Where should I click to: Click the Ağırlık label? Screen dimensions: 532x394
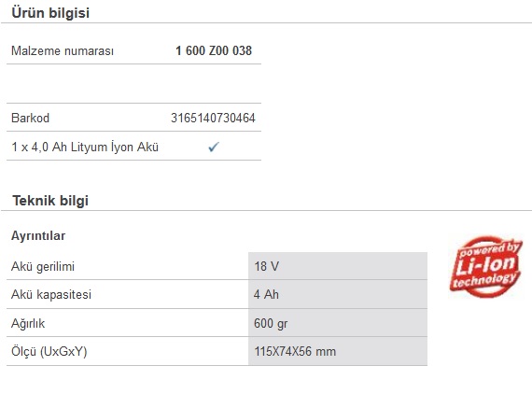(28, 323)
